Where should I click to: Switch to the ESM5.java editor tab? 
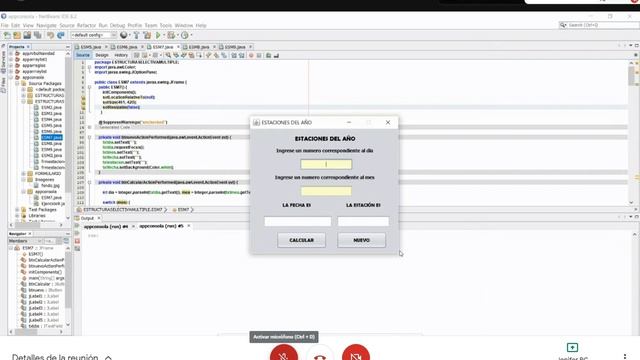(91, 47)
